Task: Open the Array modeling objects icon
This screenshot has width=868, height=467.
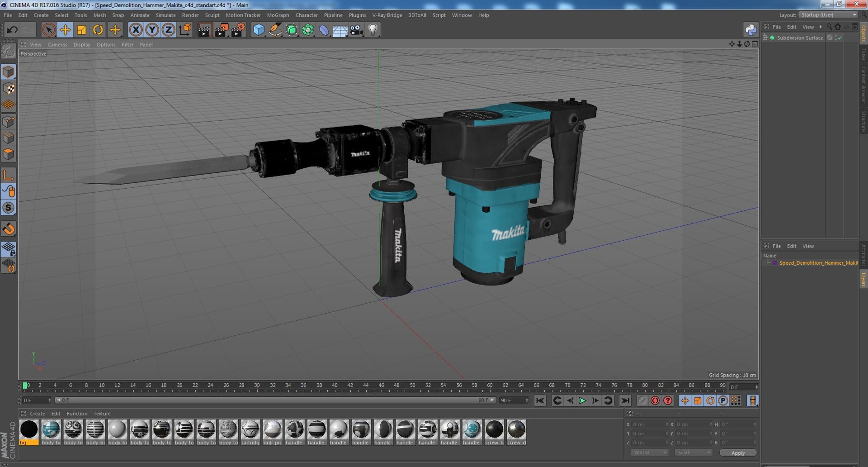Action: (x=308, y=30)
